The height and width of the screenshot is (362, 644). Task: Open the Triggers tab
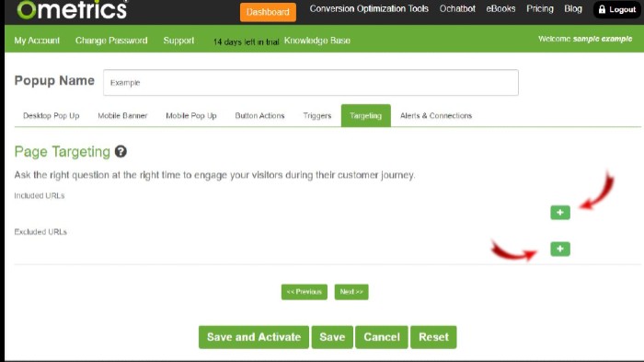click(317, 115)
